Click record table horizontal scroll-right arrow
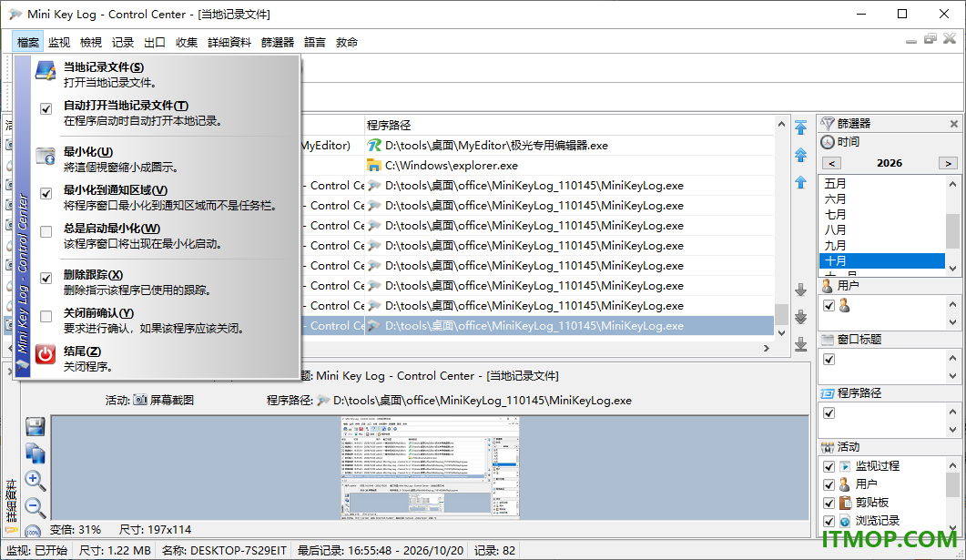This screenshot has height=560, width=966. pos(767,348)
